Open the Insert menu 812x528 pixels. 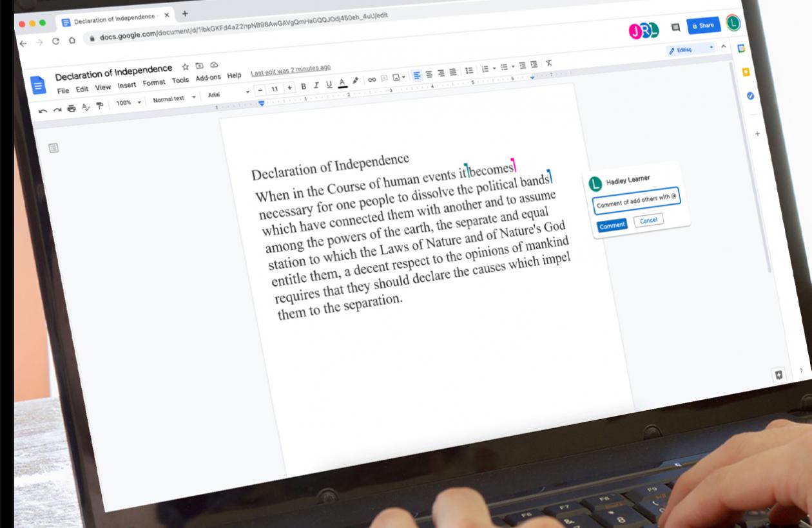(x=127, y=85)
